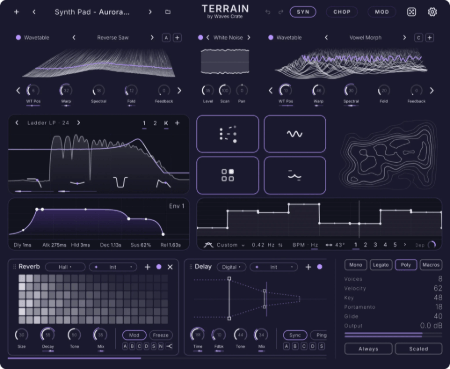Select LFO tab 5

pos(395,245)
